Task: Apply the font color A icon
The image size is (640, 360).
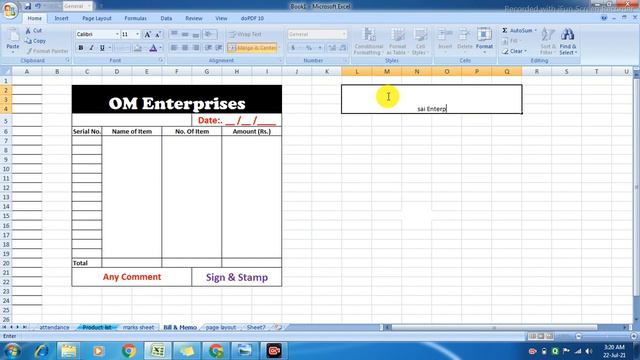Action: tap(153, 48)
